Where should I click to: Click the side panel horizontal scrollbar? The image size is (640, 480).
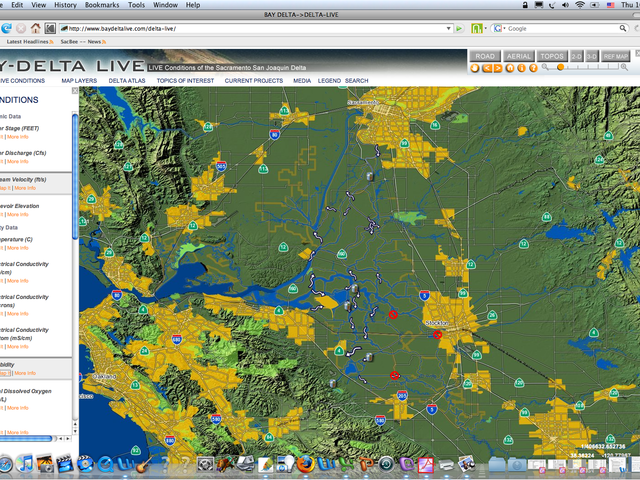[x=26, y=438]
